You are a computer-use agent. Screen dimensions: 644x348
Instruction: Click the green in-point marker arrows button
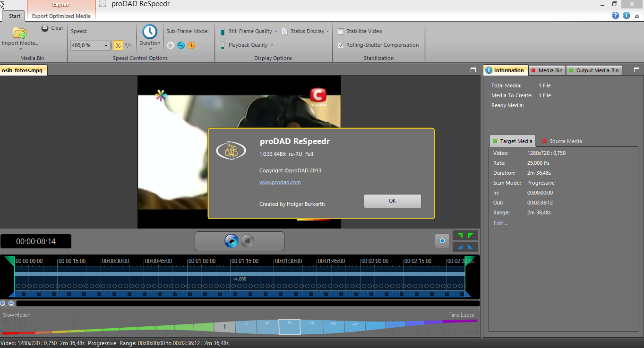465,235
